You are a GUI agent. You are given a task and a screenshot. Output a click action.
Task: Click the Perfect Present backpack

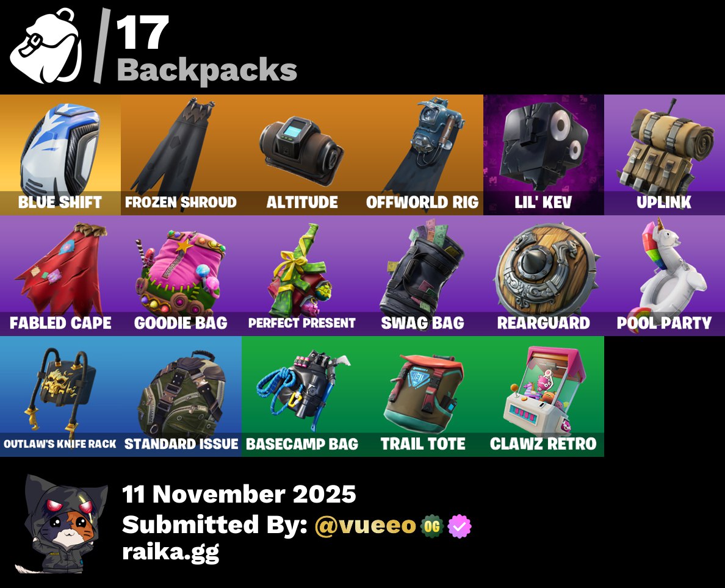click(302, 276)
